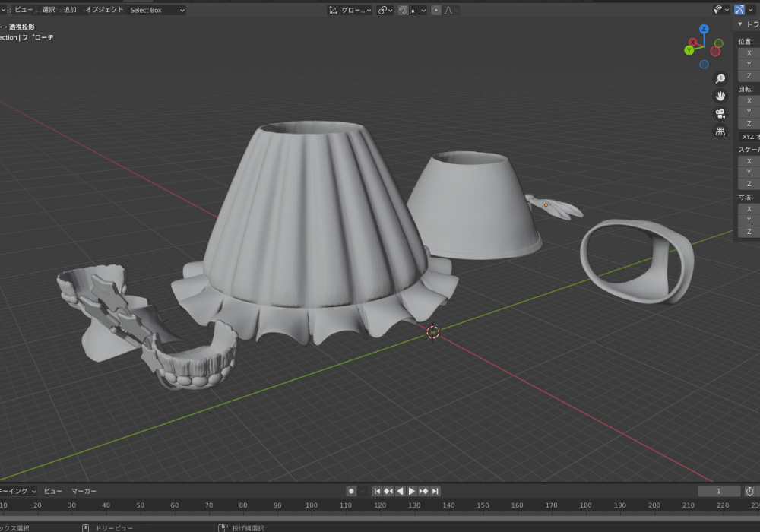This screenshot has height=532, width=760.
Task: Click the location Z field
Action: (x=749, y=76)
